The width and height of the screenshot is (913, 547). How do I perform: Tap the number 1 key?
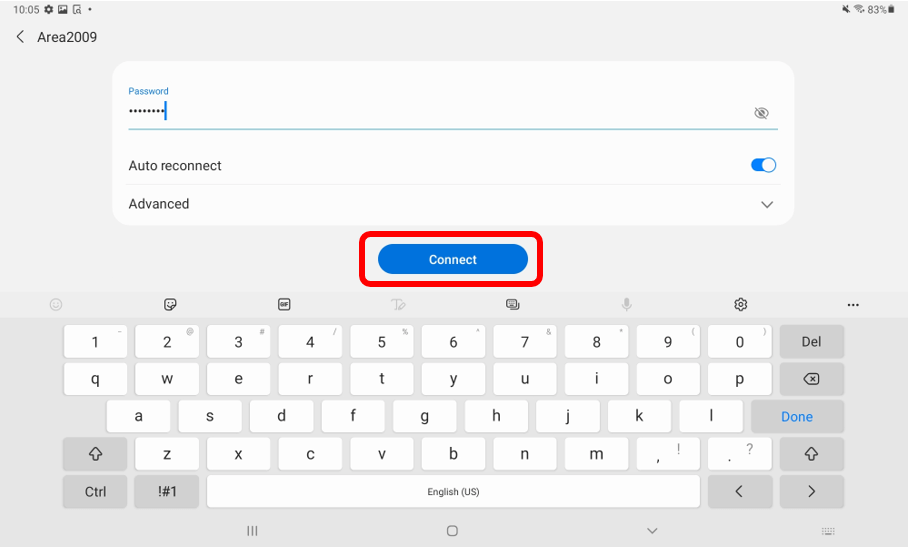95,341
